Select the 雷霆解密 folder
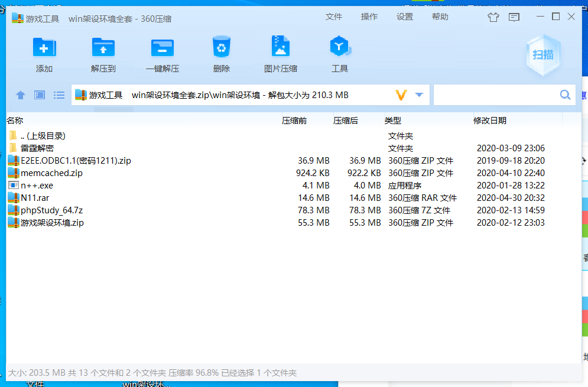This screenshot has width=588, height=387. [x=294, y=148]
